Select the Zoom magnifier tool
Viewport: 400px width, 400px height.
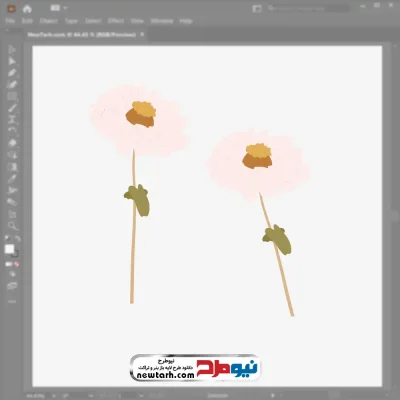[x=12, y=226]
